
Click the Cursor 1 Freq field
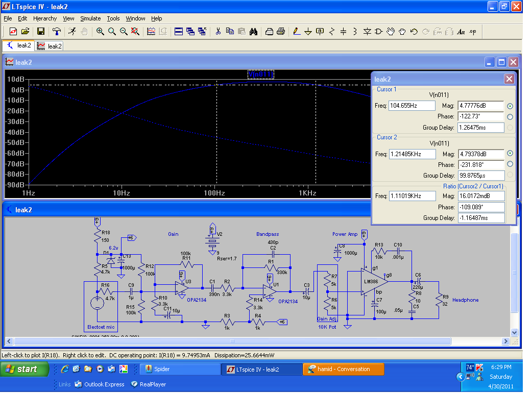tap(412, 106)
